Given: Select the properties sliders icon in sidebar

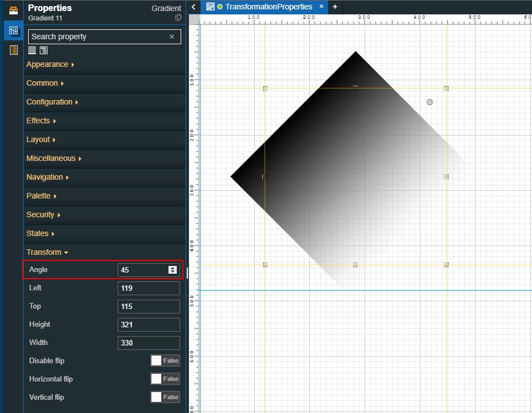Looking at the screenshot, I should pos(13,30).
